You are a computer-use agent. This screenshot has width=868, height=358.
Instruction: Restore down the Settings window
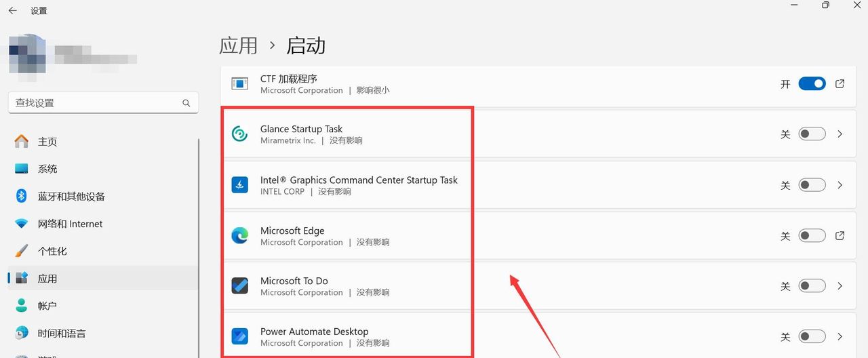825,5
